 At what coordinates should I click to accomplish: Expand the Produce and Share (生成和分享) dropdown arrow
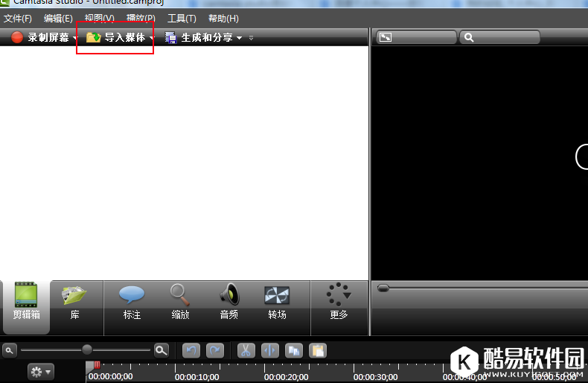240,38
